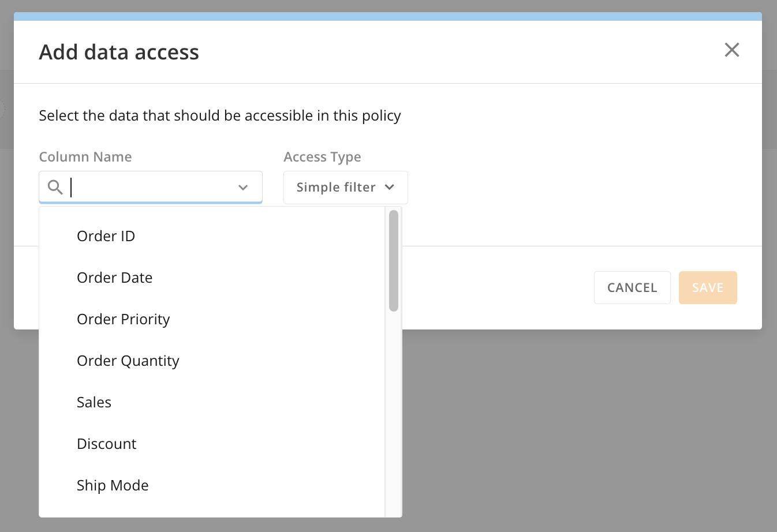The width and height of the screenshot is (777, 532).
Task: Click the Cancel button
Action: click(632, 287)
